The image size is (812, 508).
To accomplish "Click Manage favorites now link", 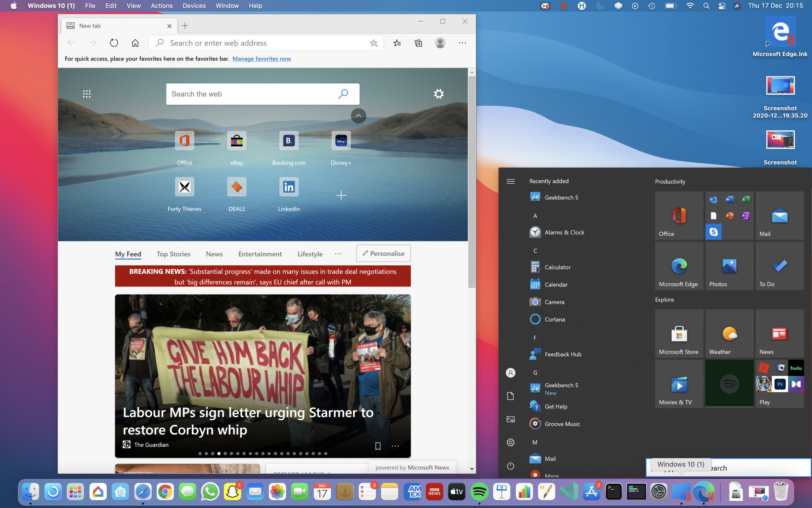I will 261,59.
